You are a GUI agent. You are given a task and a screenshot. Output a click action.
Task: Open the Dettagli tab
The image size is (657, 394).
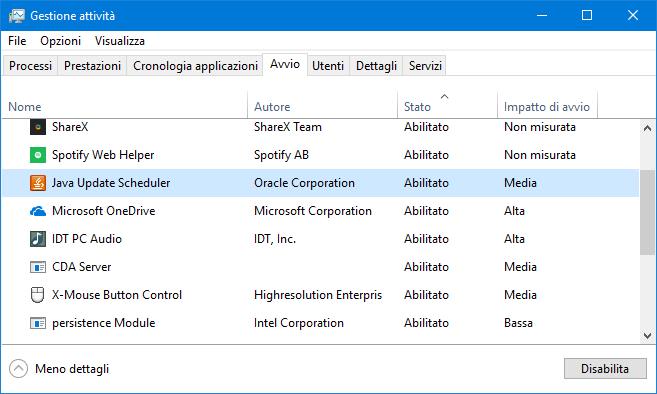tap(376, 66)
